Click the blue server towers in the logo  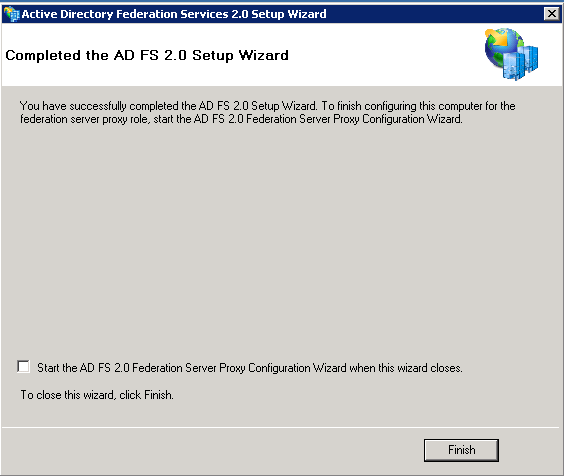(520, 63)
